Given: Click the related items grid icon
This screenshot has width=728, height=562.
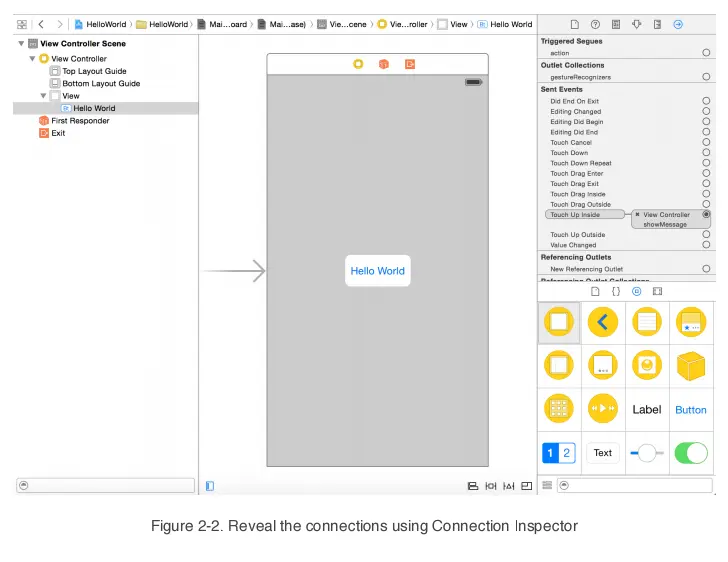Looking at the screenshot, I should (22, 24).
